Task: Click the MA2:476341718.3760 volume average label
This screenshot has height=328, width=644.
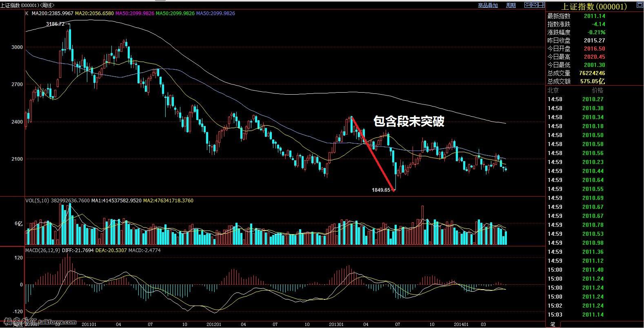Action: 168,201
